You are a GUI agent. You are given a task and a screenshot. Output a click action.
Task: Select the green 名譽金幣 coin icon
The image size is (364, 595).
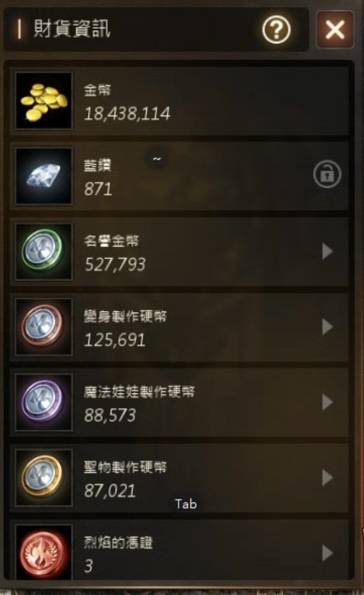click(43, 251)
